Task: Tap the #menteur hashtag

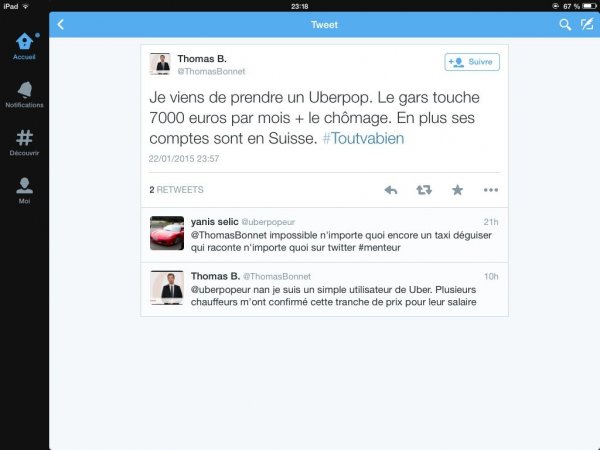Action: pos(379,248)
